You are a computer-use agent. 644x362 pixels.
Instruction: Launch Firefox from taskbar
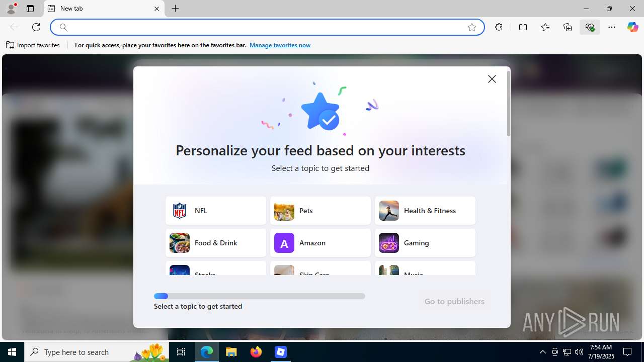coord(256,352)
